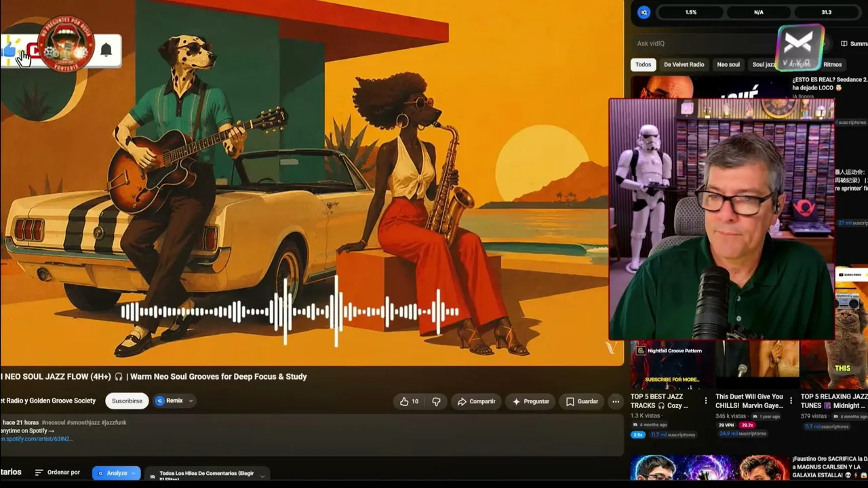Viewport: 868px width, 488px height.
Task: Open the vidIQ Remix dropdown
Action: (x=174, y=401)
